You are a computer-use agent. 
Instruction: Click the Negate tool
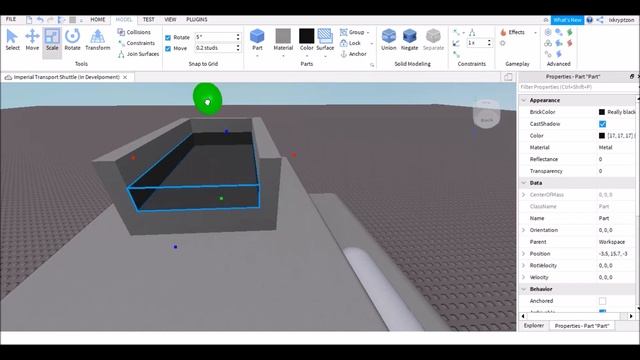click(409, 40)
